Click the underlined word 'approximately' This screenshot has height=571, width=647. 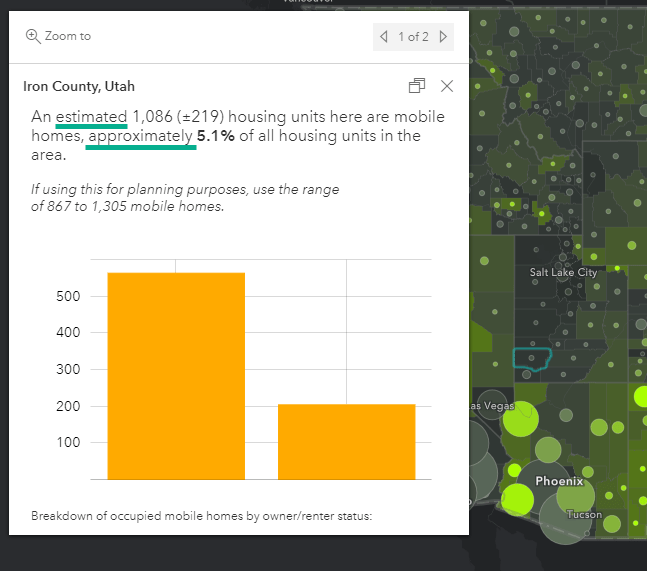(x=141, y=136)
